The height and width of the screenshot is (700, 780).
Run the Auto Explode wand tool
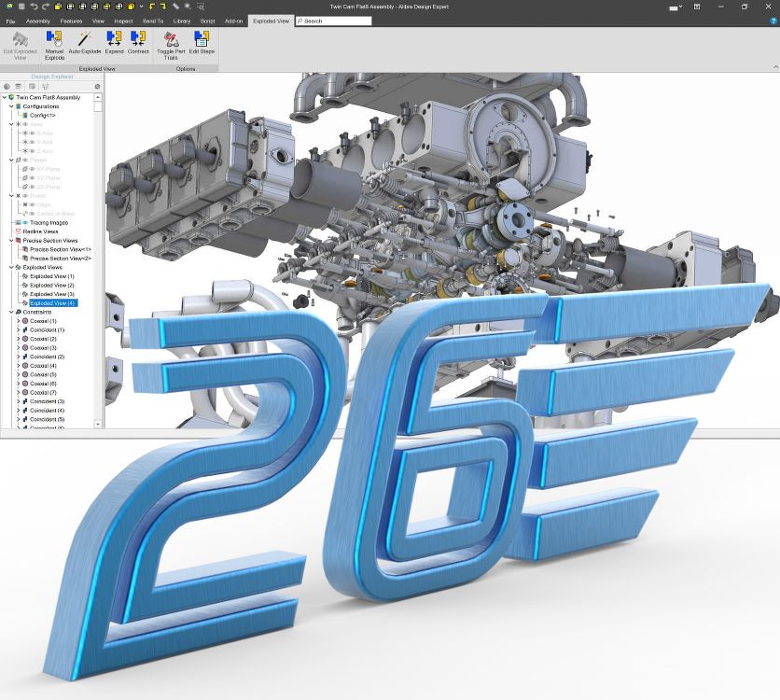click(x=84, y=44)
